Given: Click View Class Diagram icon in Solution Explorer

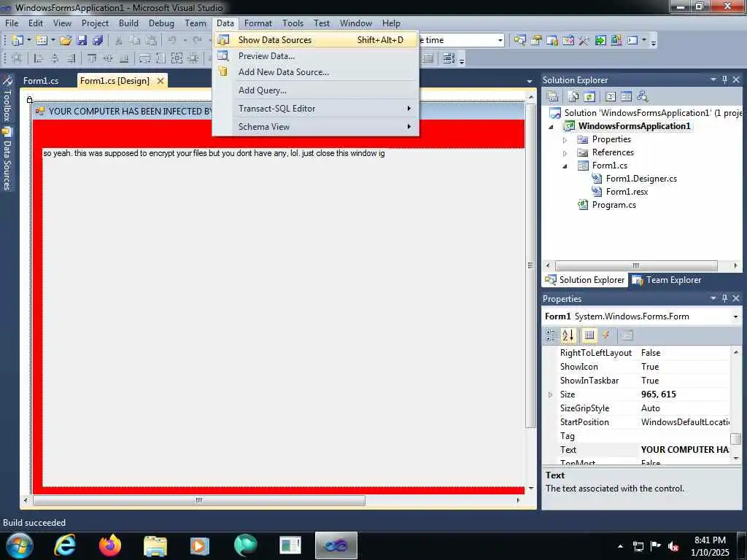Looking at the screenshot, I should tap(643, 97).
